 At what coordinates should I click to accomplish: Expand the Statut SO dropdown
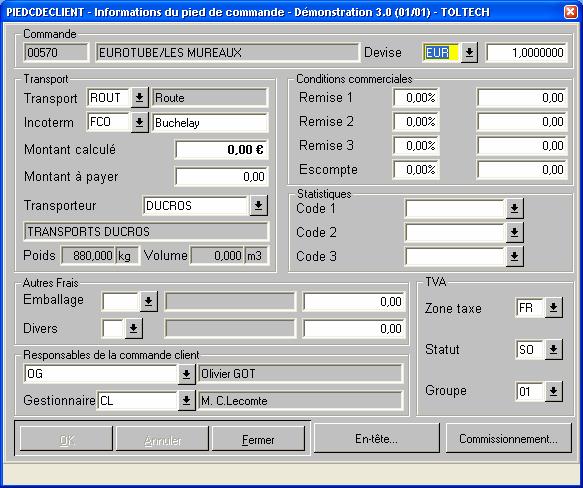click(554, 350)
